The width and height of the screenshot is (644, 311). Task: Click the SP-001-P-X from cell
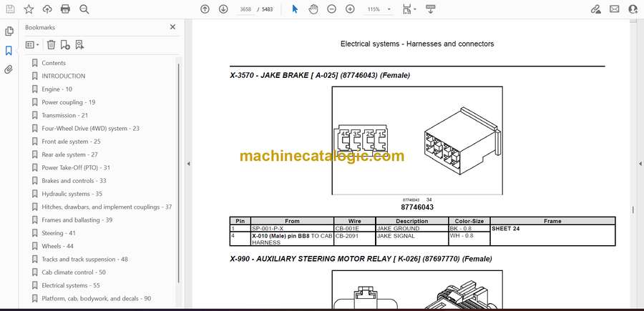tap(292, 229)
